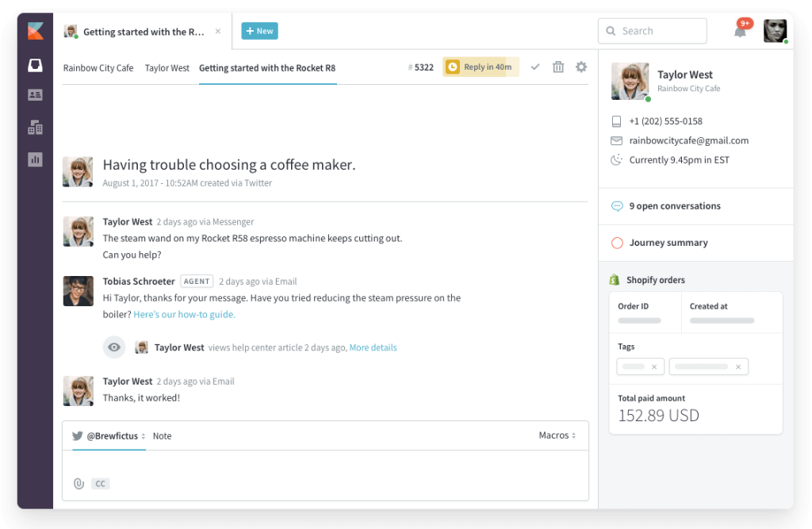The height and width of the screenshot is (529, 812).
Task: Click the eye icon beside article view
Action: 114,347
